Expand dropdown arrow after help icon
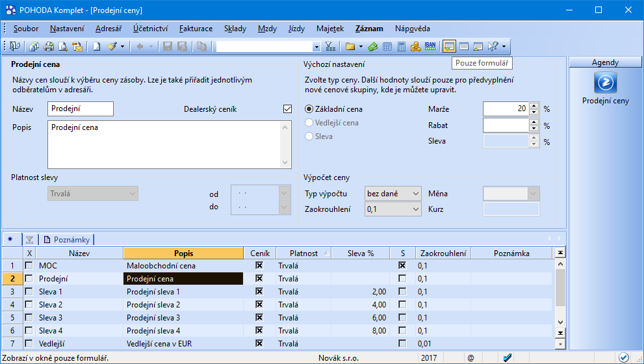This screenshot has width=644, height=364. point(504,46)
